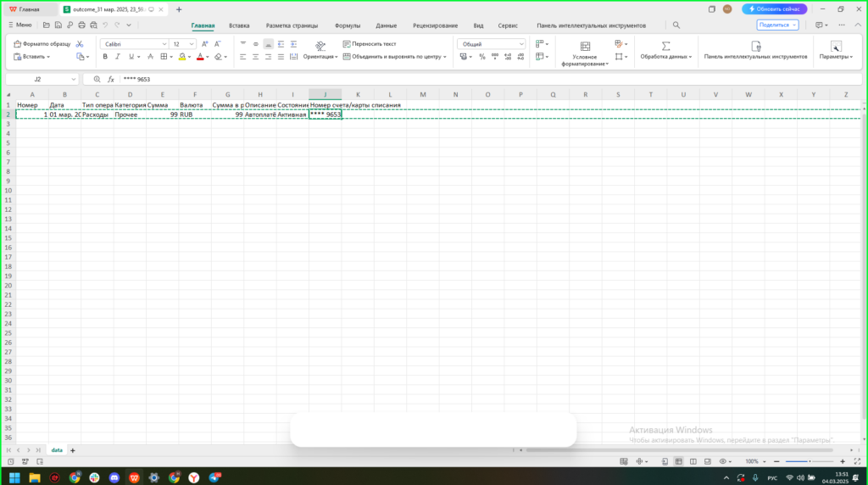Toggle wrap text (Переносить текст)
The width and height of the screenshot is (868, 485).
click(370, 44)
